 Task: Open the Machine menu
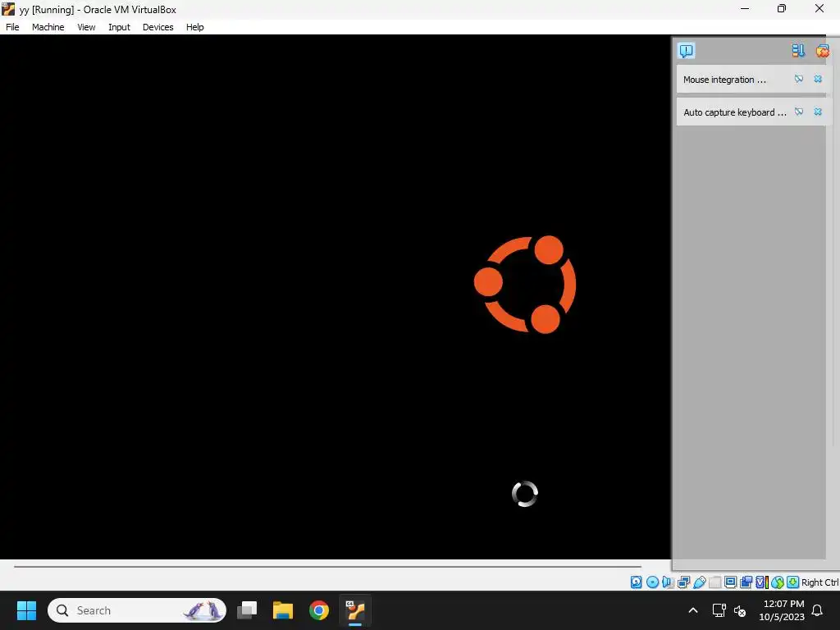(48, 27)
